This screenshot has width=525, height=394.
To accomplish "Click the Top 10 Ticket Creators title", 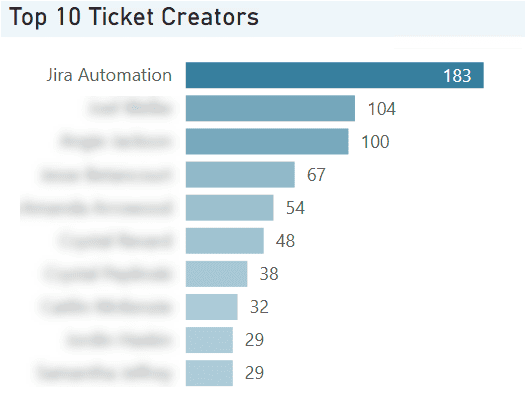I will click(x=134, y=17).
